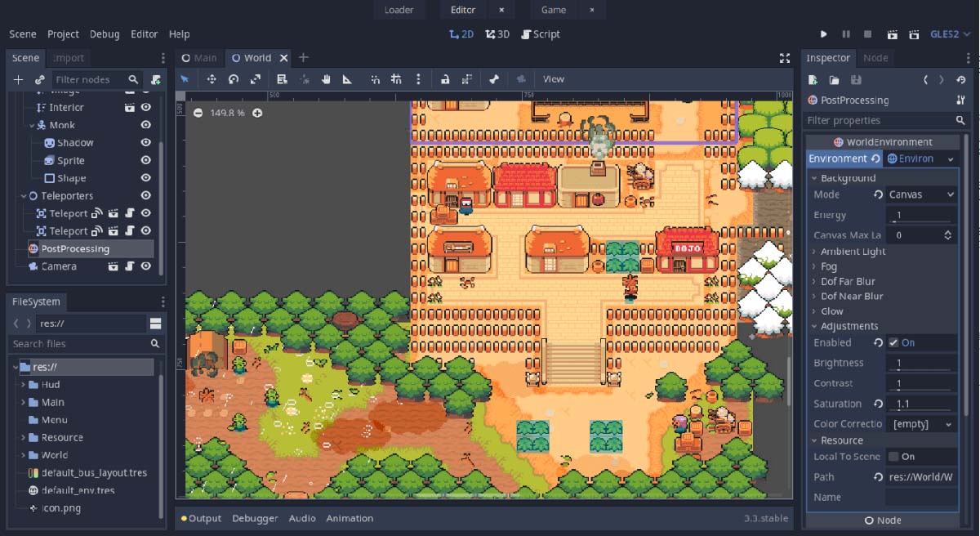Toggle smart snapping in the viewport toolbar

(375, 79)
